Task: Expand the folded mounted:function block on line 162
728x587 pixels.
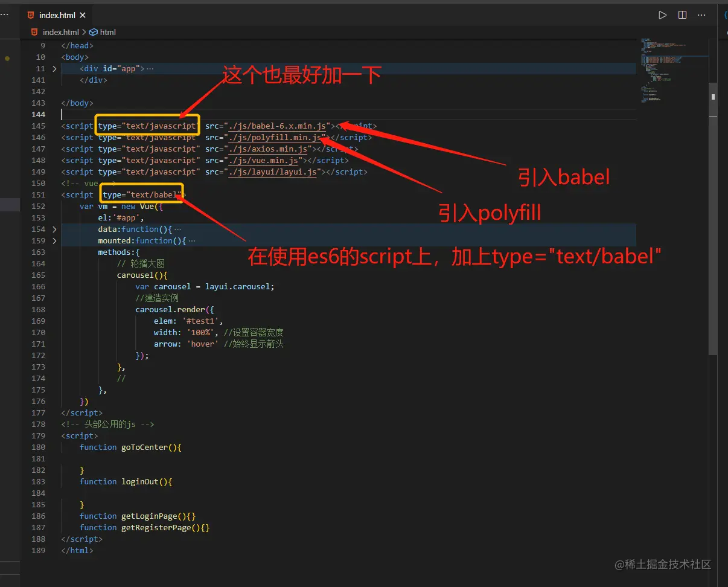Action: pyautogui.click(x=55, y=240)
